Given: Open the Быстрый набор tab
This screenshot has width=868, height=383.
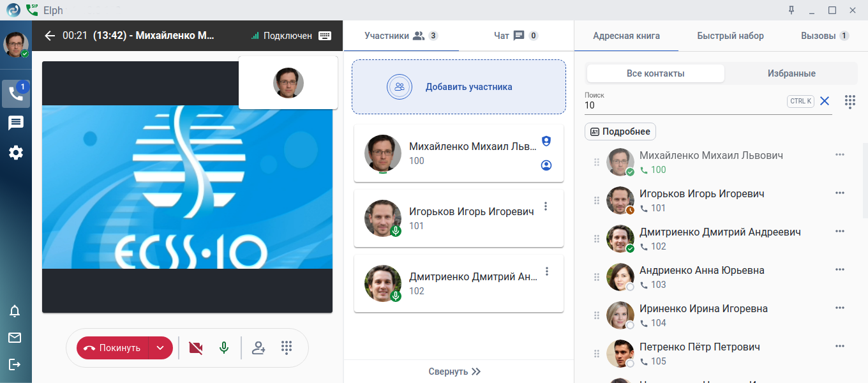Looking at the screenshot, I should click(730, 36).
